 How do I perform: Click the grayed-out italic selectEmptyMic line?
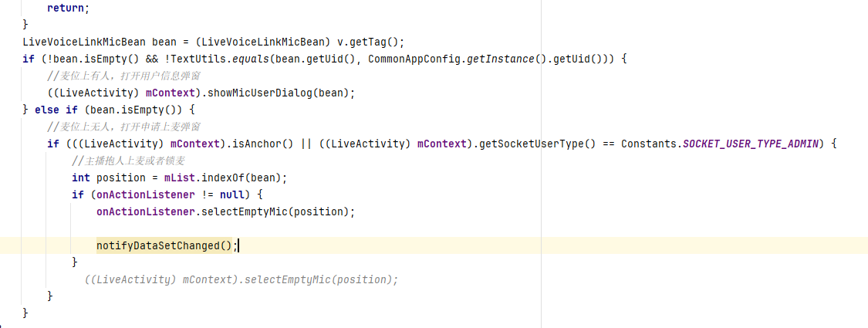pyautogui.click(x=241, y=279)
